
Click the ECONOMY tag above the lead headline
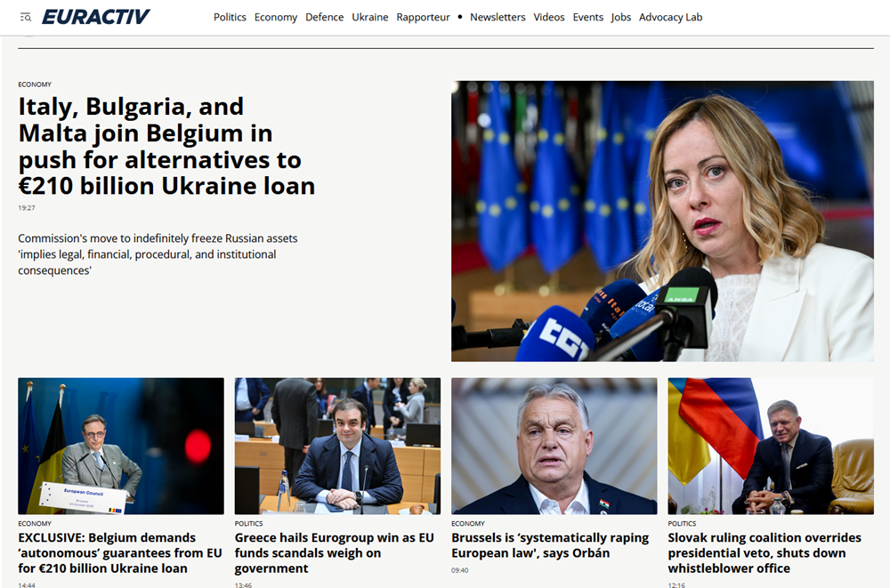pos(35,85)
